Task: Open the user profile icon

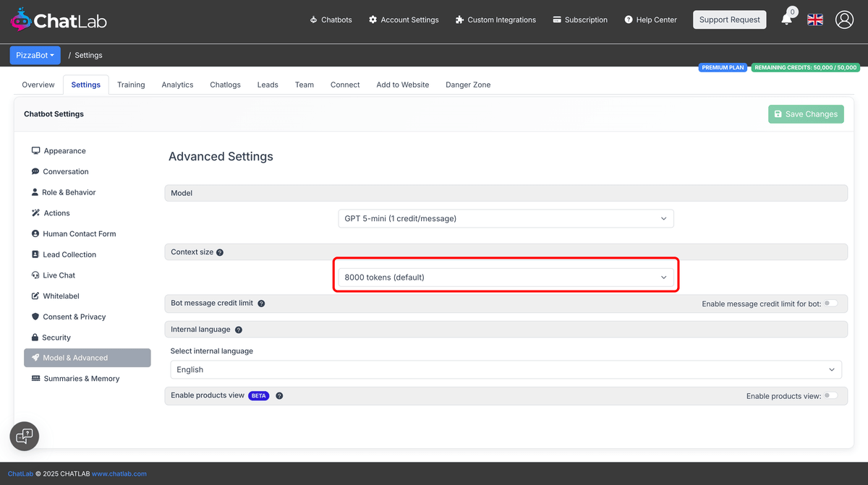Action: pyautogui.click(x=844, y=20)
